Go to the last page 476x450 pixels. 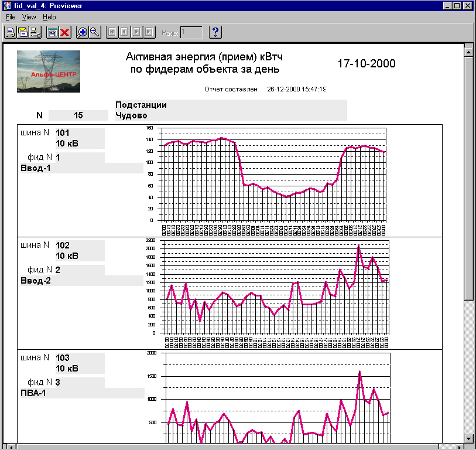pos(149,32)
